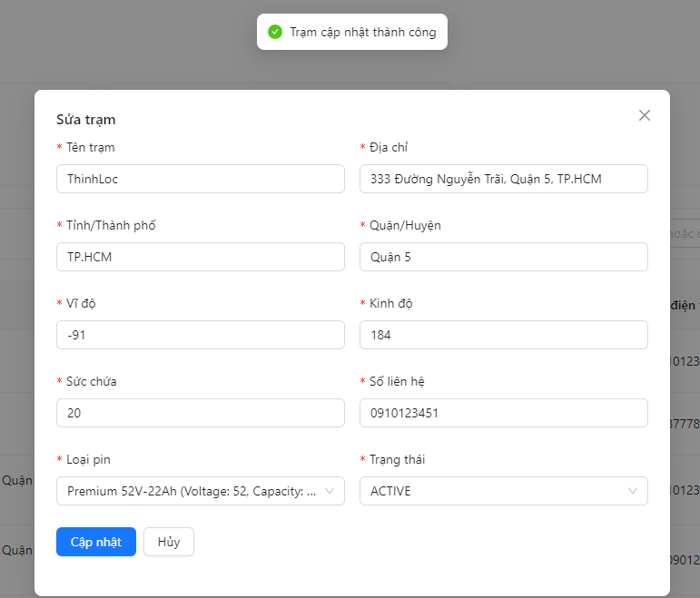Select the Sức chứa input showing 20
This screenshot has width=700, height=598.
click(x=200, y=413)
